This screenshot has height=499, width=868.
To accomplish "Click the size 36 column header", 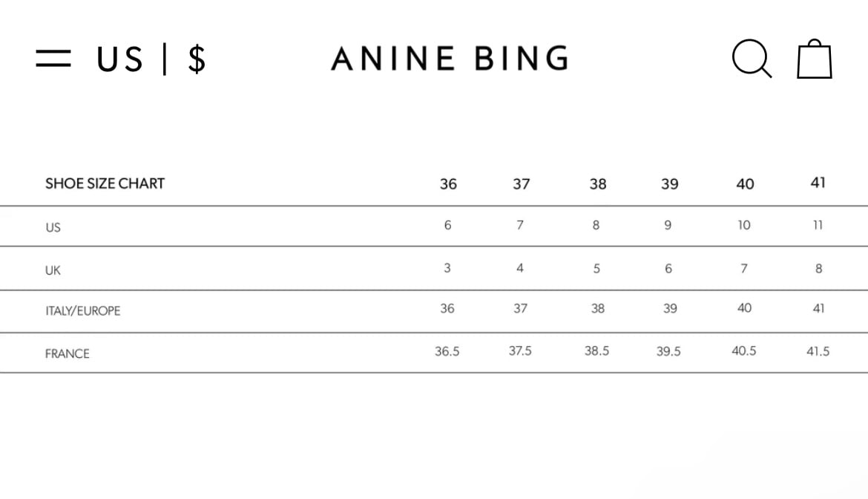I will coord(448,183).
